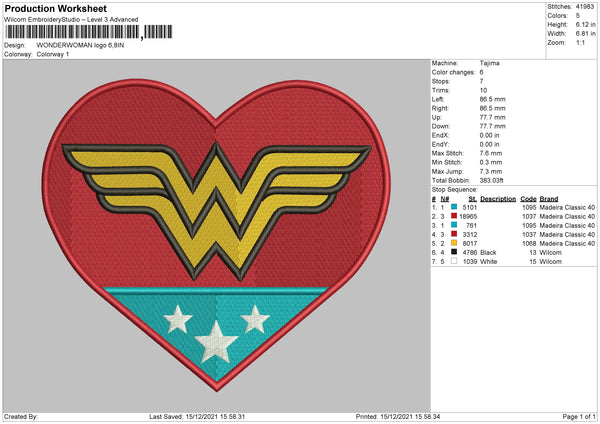Click stitch count 18965 in stop row 2

point(468,217)
